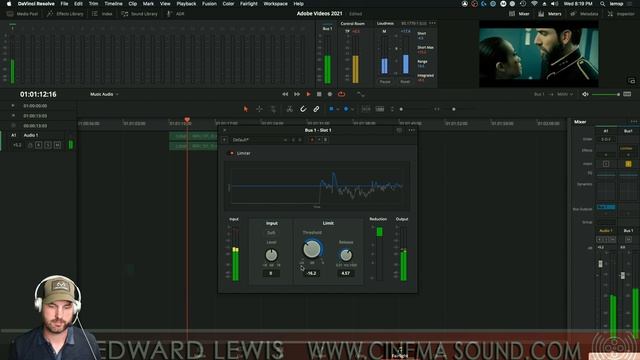
Task: Open the Workspace menu
Action: [276, 4]
